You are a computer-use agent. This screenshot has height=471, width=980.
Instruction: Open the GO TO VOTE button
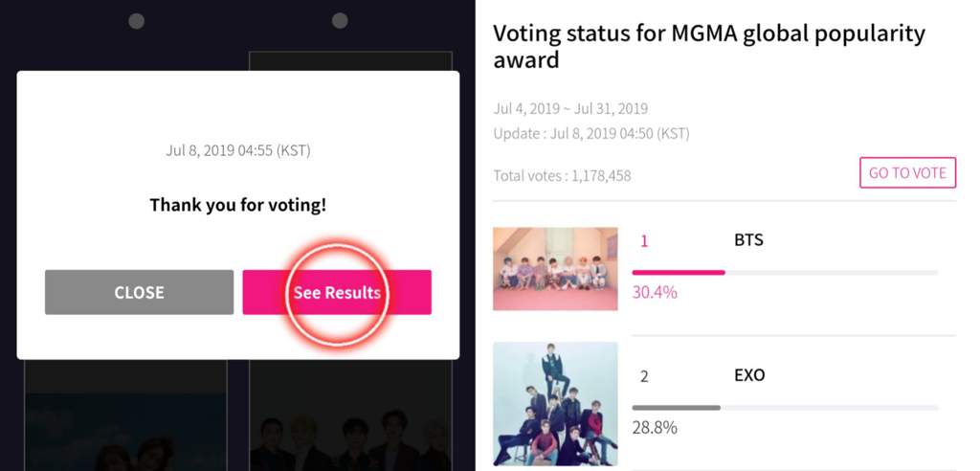[x=907, y=172]
